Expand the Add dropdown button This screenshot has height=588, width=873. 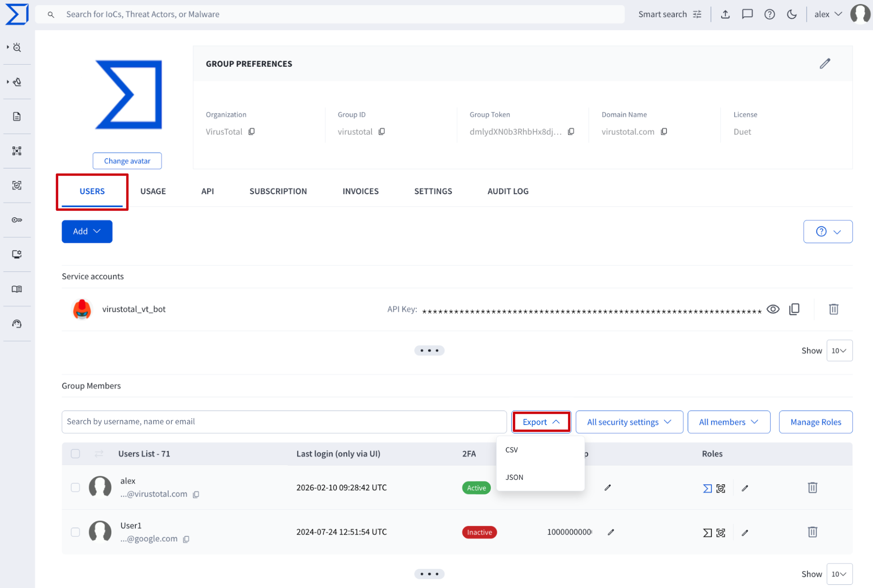tap(87, 231)
